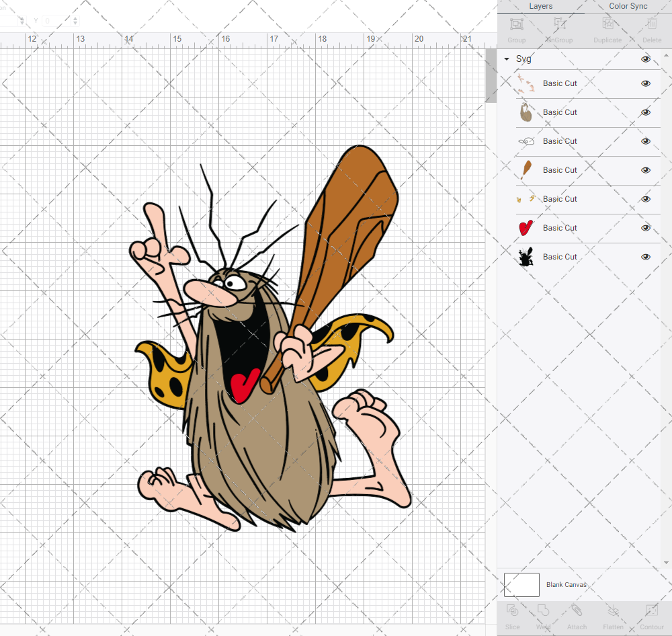Screen dimensions: 672x636
Task: Click the Flatten tool icon
Action: click(x=614, y=610)
